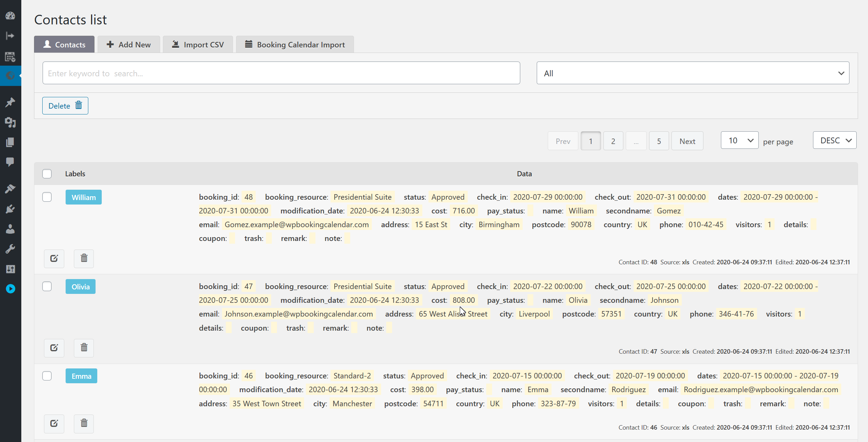
Task: Click the city value Liverpool
Action: (534, 314)
